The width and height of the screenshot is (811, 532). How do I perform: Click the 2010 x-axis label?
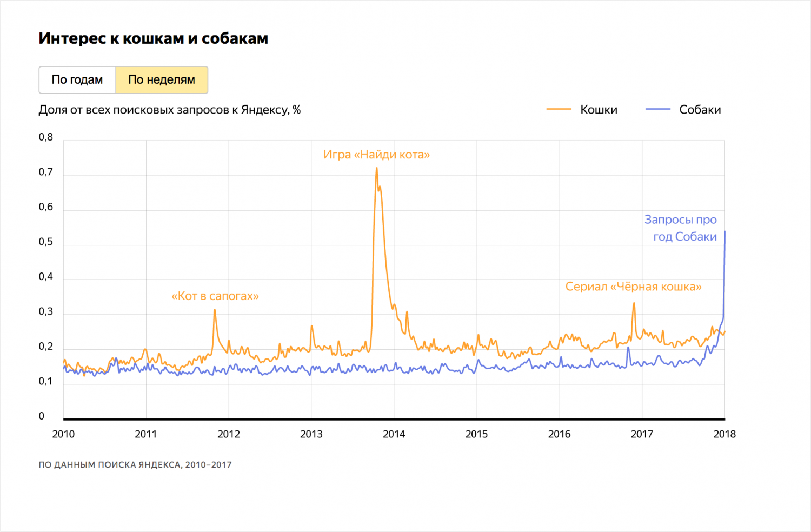pyautogui.click(x=63, y=434)
